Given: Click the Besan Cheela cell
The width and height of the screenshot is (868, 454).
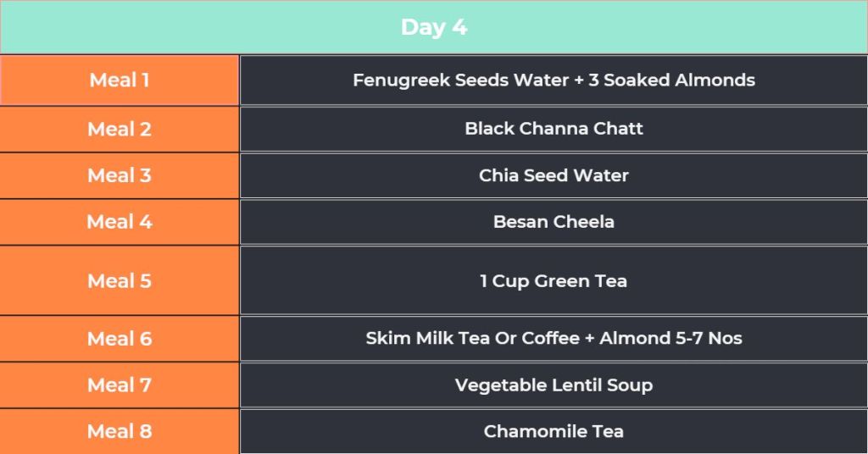Looking at the screenshot, I should point(554,222).
